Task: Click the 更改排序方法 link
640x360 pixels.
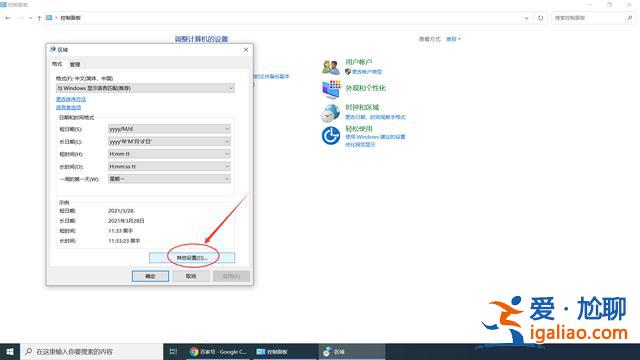Action: (71, 99)
